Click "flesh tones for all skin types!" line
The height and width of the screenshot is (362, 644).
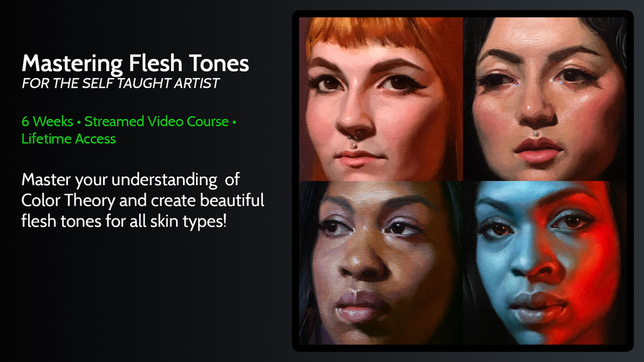click(x=124, y=222)
